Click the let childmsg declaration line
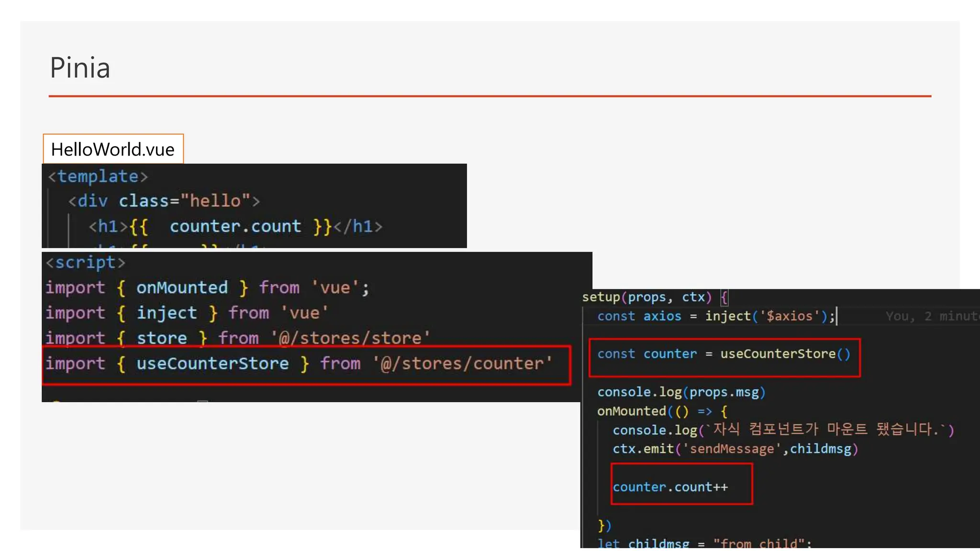 click(704, 543)
